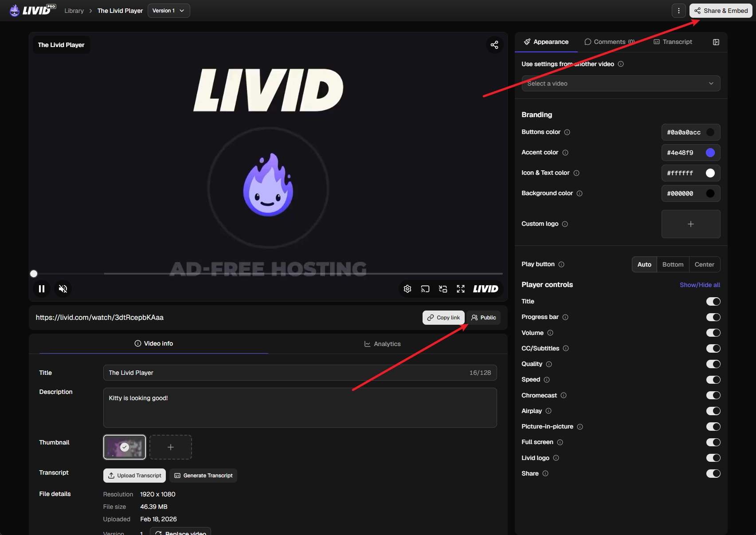Turn off CC/Subtitles toggle
756x535 pixels.
pyautogui.click(x=713, y=348)
